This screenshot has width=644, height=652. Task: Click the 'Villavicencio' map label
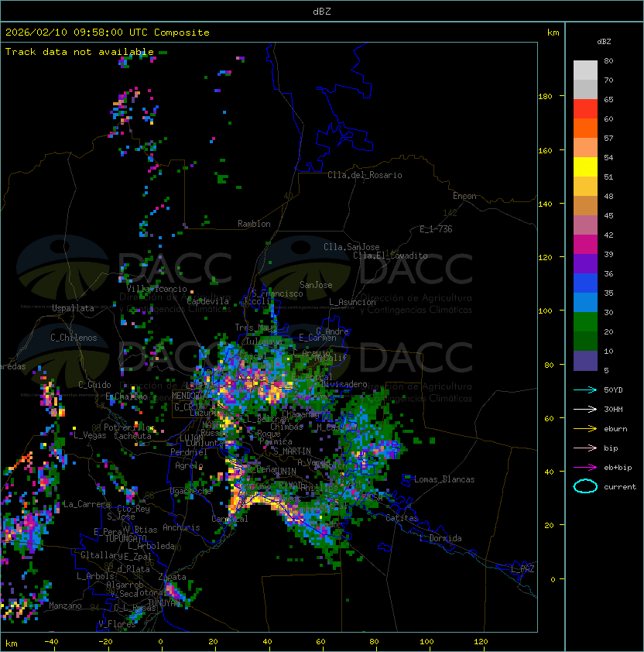point(156,289)
